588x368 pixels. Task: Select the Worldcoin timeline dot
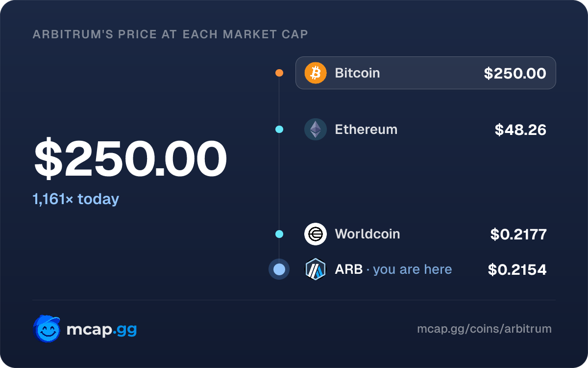coord(279,234)
